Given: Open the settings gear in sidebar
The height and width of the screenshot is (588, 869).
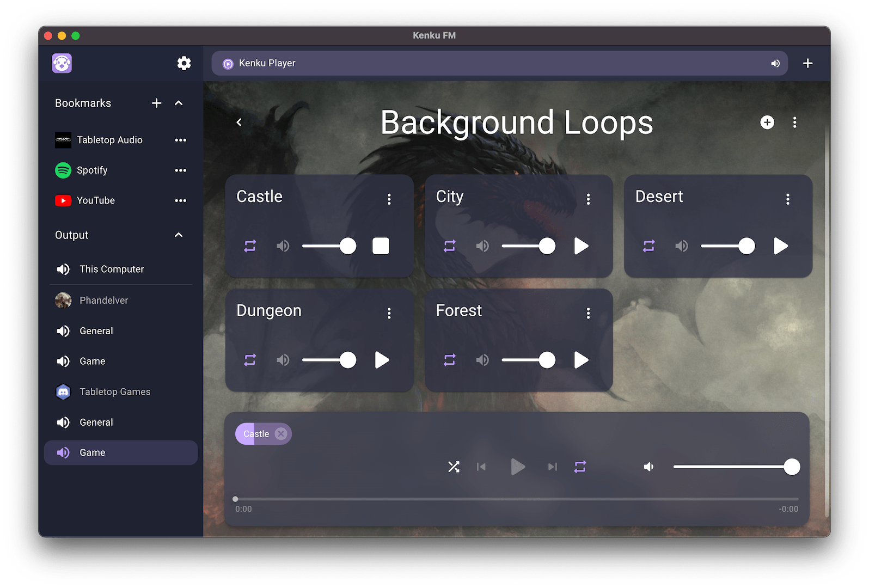Looking at the screenshot, I should (x=184, y=63).
